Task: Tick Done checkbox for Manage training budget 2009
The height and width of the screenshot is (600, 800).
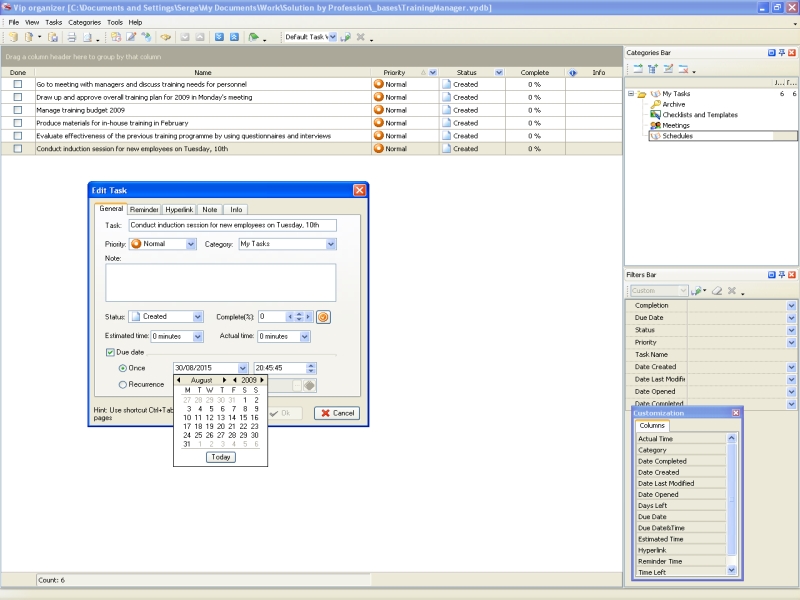Action: [x=17, y=110]
